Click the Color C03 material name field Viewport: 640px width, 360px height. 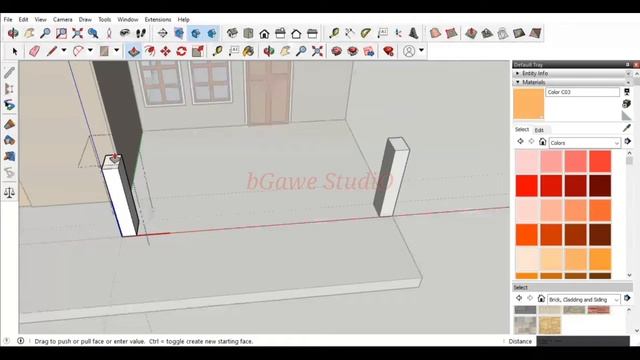tap(582, 92)
